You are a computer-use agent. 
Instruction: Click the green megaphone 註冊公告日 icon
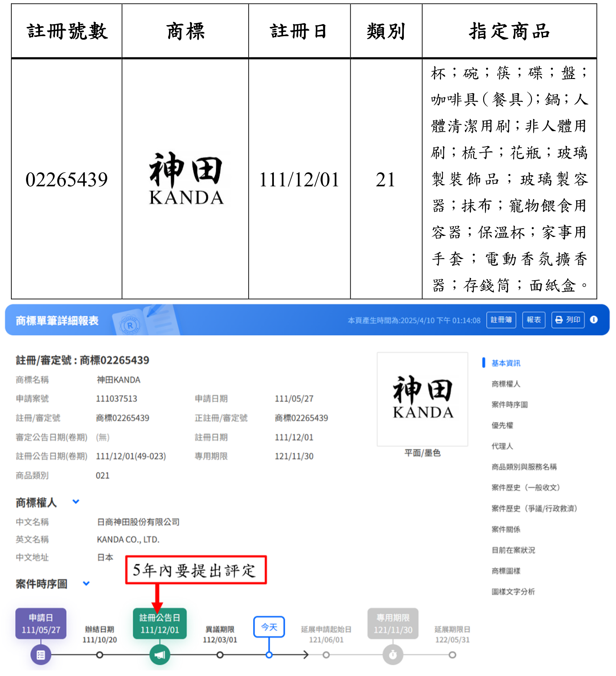click(x=160, y=655)
